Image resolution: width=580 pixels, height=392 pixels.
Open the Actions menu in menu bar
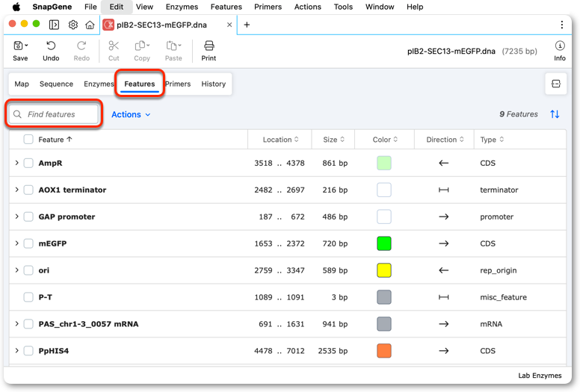(307, 7)
